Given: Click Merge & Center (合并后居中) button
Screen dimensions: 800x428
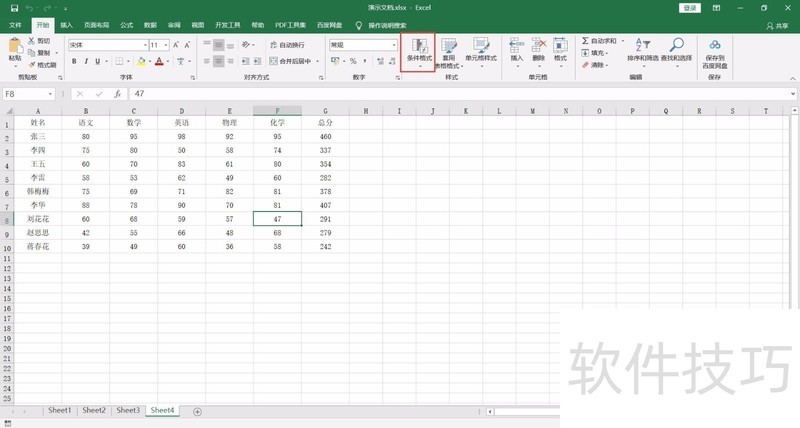Looking at the screenshot, I should click(x=291, y=61).
